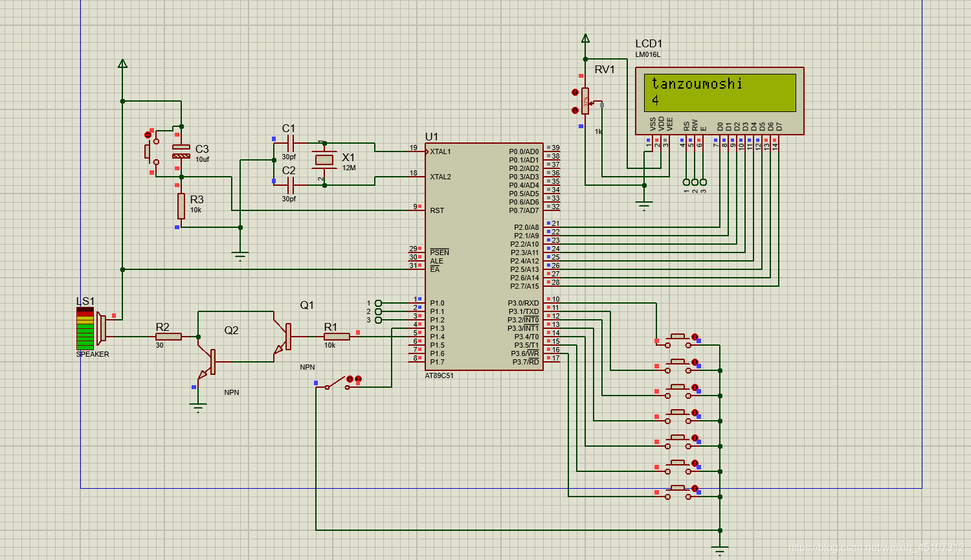Click the PSEN pin label
Screen dimensions: 971x560
[440, 252]
